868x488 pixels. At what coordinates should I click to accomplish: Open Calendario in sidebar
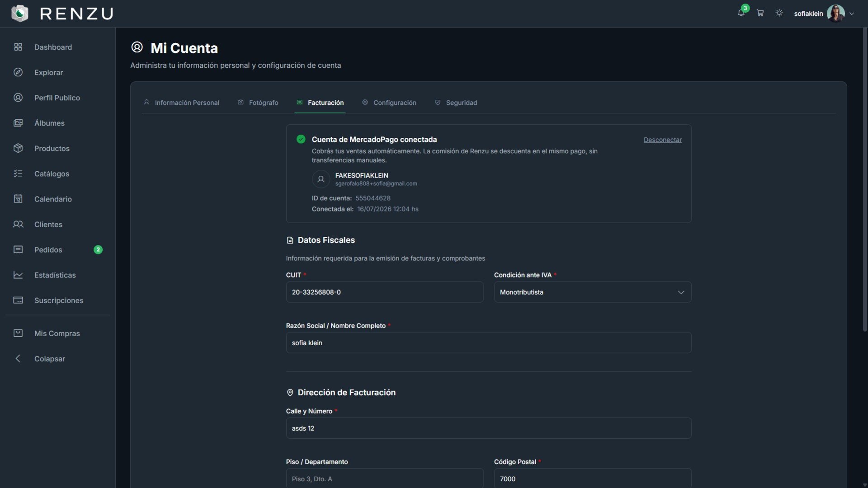click(x=58, y=199)
